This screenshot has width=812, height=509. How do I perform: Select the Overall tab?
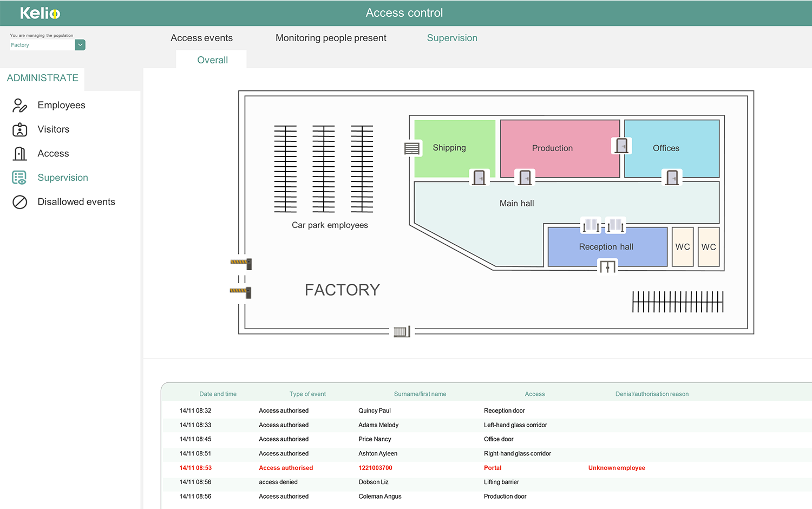pos(212,60)
